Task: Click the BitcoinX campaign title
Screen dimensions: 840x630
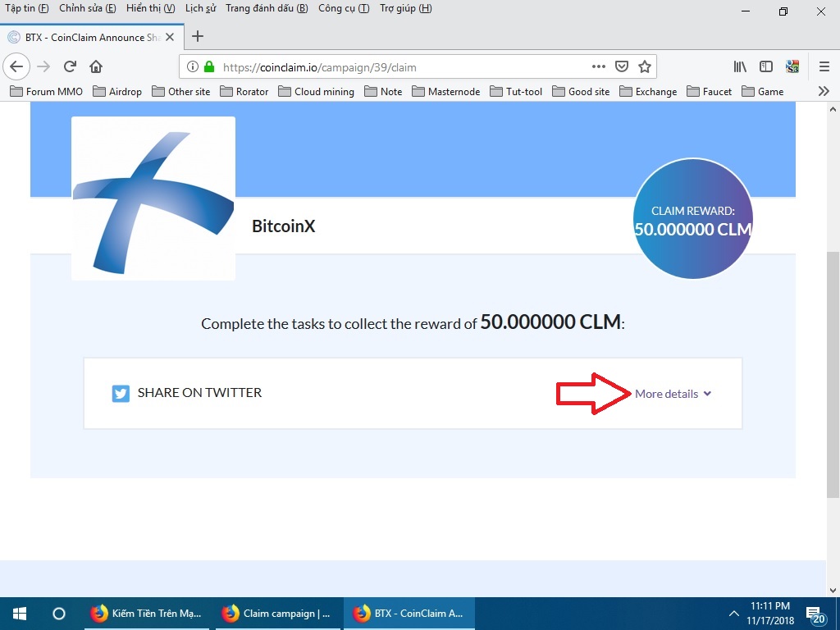Action: point(283,226)
